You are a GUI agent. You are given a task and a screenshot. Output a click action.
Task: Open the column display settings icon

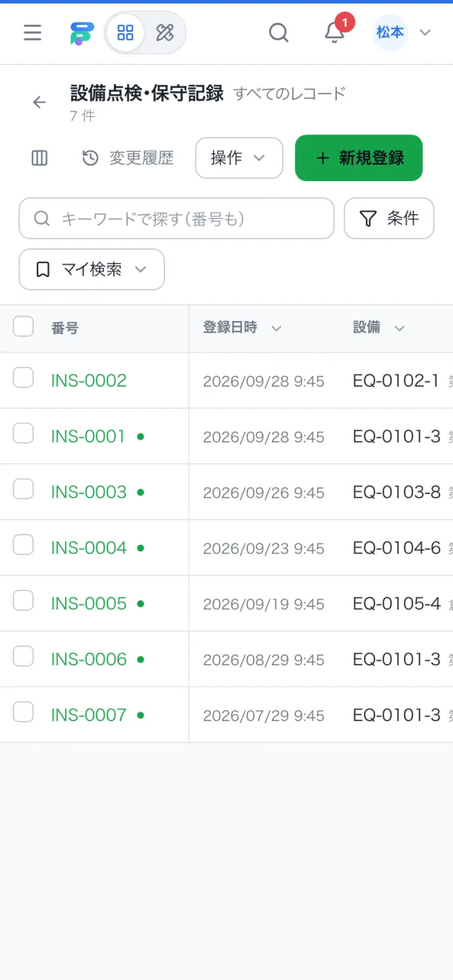40,158
